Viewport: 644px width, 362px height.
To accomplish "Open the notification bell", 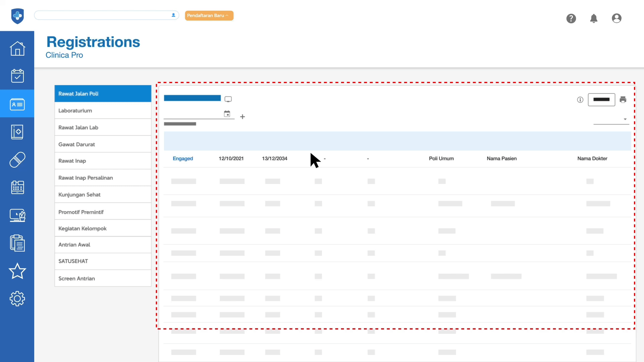I will (x=594, y=18).
